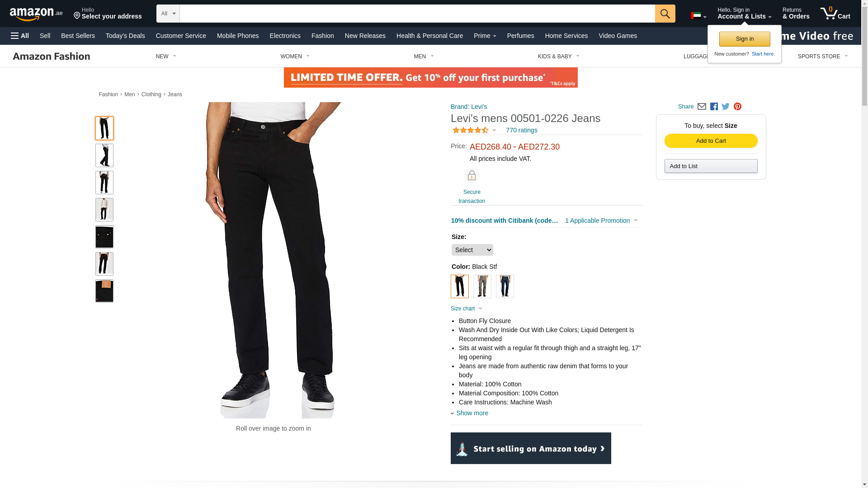Open the Size select dropdown
The image size is (868, 488).
[x=472, y=250]
